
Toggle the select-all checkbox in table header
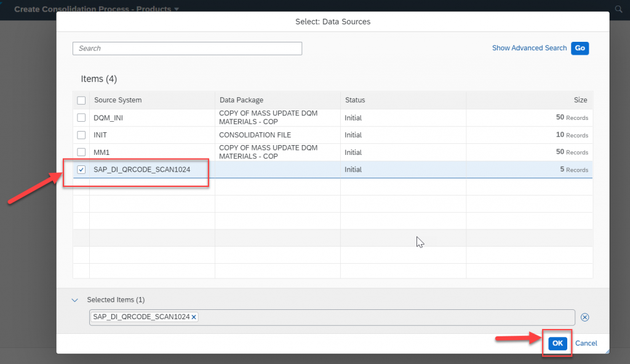81,100
